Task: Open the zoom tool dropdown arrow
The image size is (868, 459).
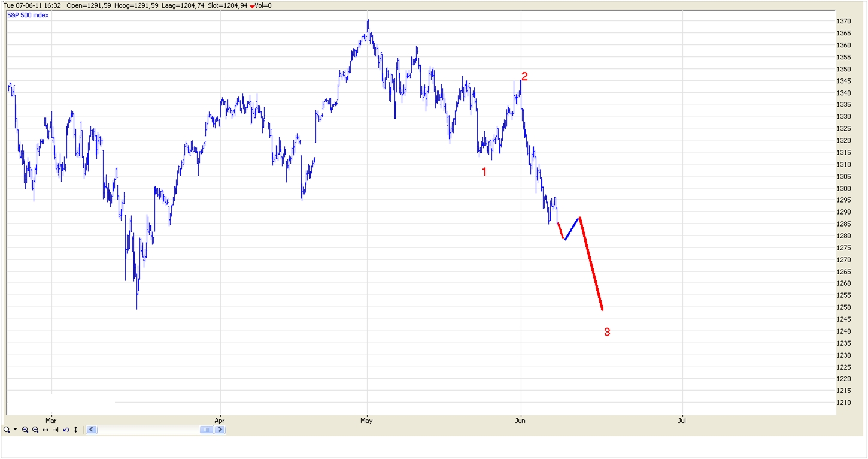Action: pyautogui.click(x=15, y=430)
